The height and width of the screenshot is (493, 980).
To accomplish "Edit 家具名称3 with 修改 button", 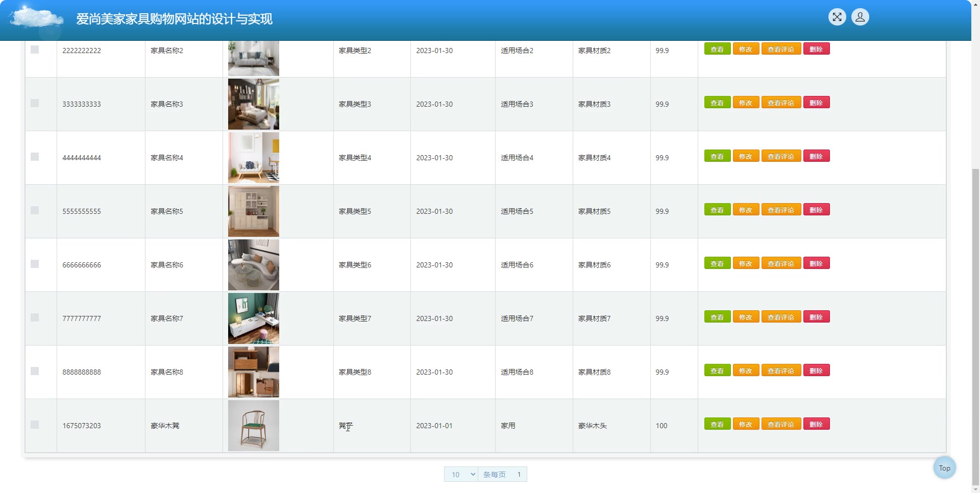I will tap(746, 103).
